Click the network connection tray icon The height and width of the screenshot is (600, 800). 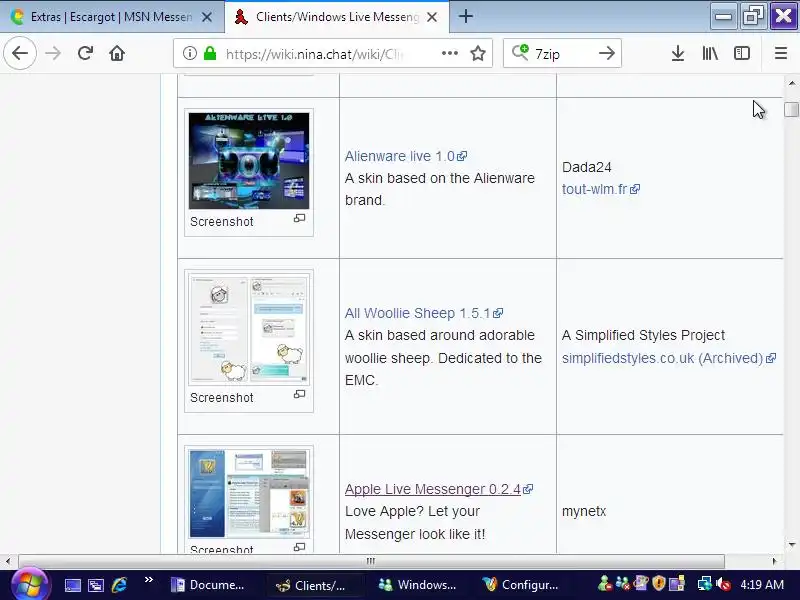(705, 584)
